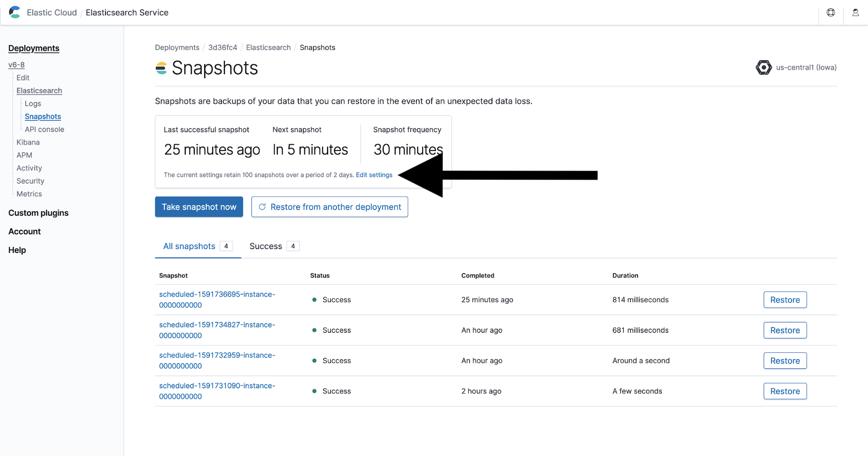868x456 pixels.
Task: Switch to All snapshots tab
Action: point(198,246)
